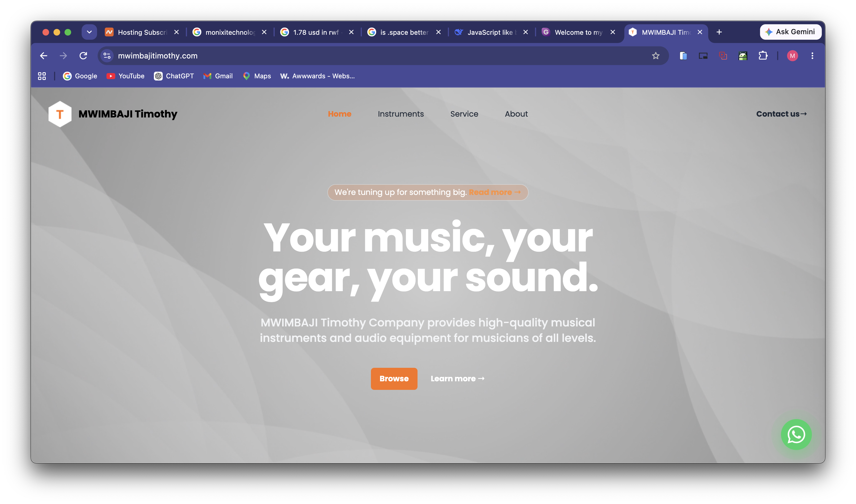Viewport: 856px width, 504px height.
Task: Click the orange Browse button
Action: (394, 379)
